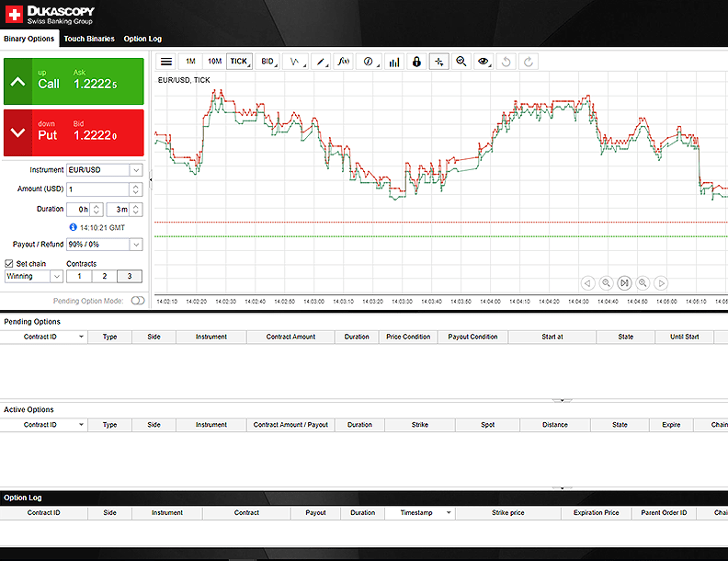Click the Spot column header
Image resolution: width=728 pixels, height=561 pixels.
[x=487, y=425]
